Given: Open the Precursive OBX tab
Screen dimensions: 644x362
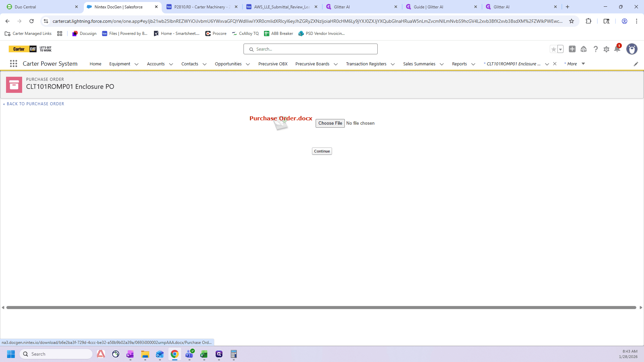Looking at the screenshot, I should click(x=273, y=64).
